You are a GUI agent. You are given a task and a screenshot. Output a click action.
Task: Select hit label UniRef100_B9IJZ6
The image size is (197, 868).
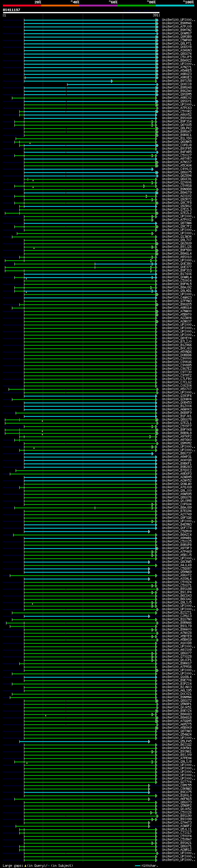[x=177, y=247]
